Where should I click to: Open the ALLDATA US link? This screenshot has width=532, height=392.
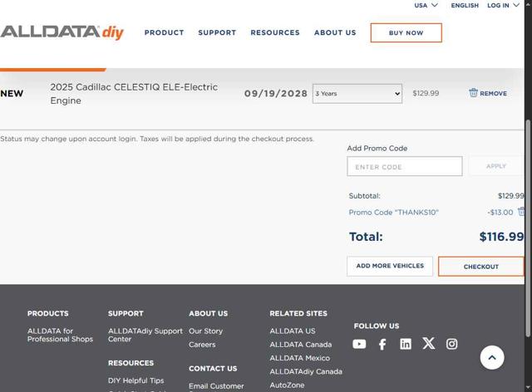pyautogui.click(x=293, y=331)
